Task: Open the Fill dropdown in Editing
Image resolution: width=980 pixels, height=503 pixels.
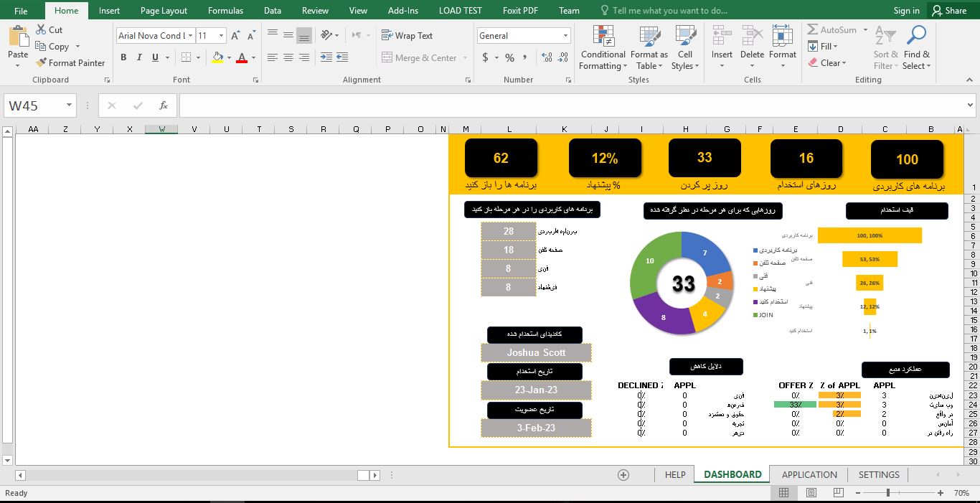Action: click(x=823, y=46)
